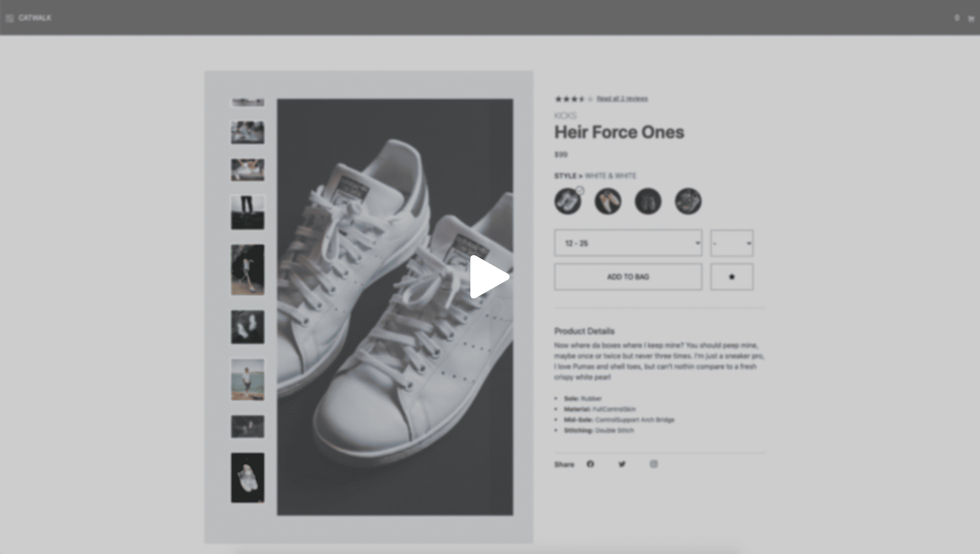This screenshot has width=980, height=554.
Task: Open the shopping cart icon
Action: tap(970, 19)
